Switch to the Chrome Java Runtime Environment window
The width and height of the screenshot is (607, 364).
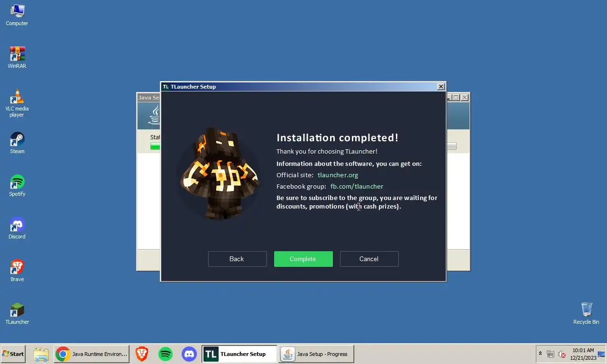pyautogui.click(x=92, y=354)
